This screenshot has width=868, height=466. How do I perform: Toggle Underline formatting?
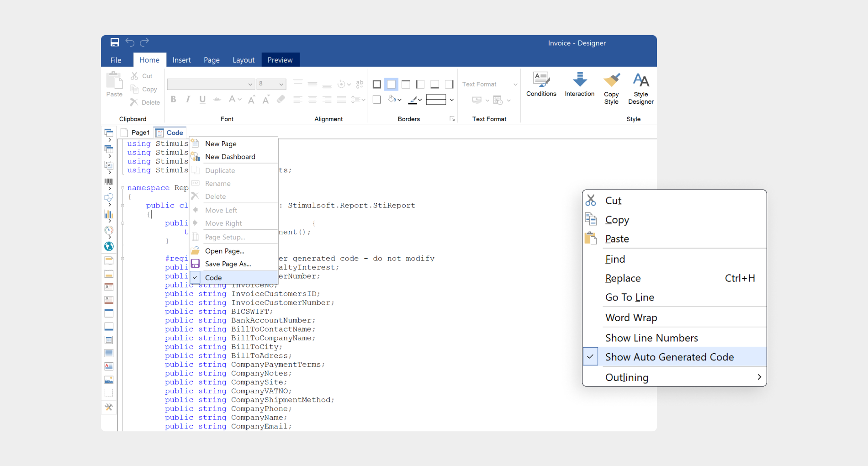202,99
